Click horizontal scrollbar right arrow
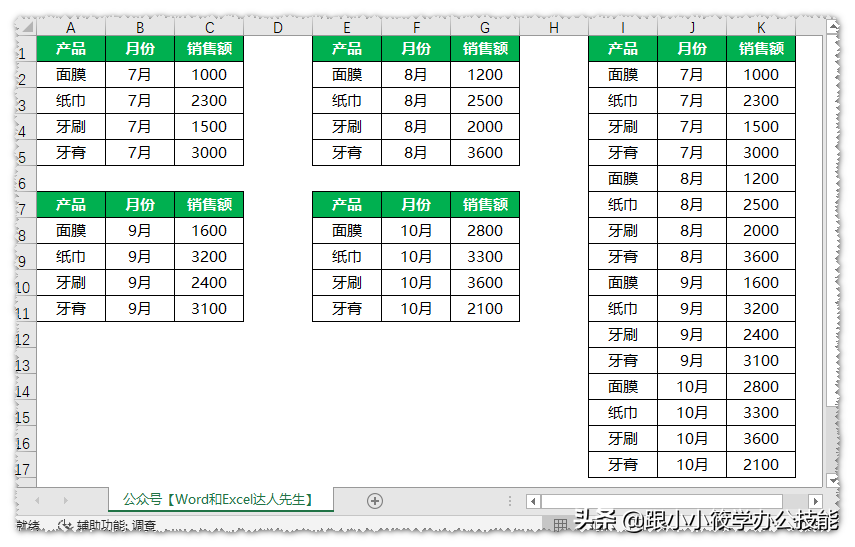This screenshot has height=547, width=855. pos(815,501)
